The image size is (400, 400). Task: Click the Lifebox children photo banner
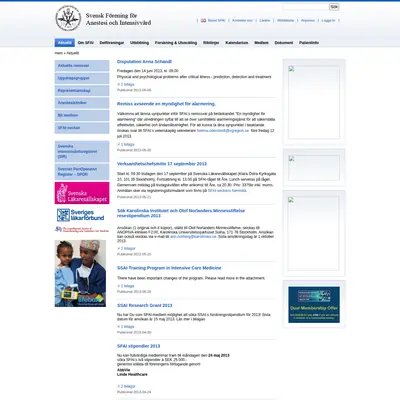(x=80, y=273)
